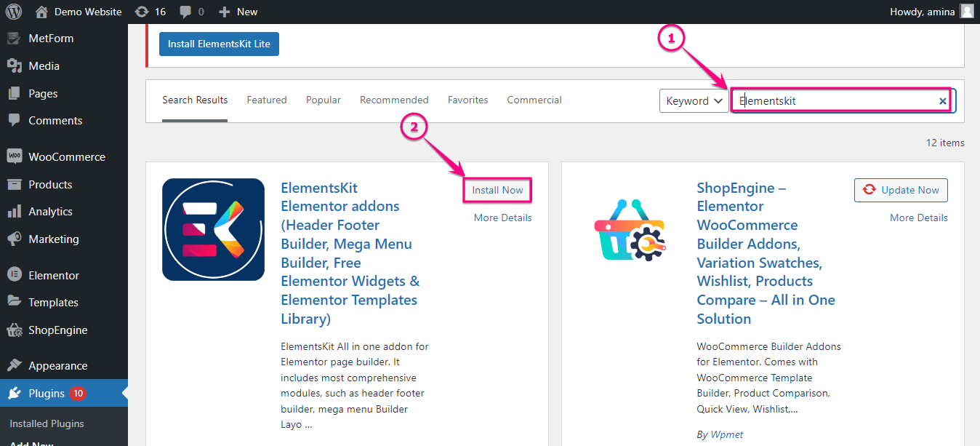The height and width of the screenshot is (446, 980).
Task: Click Install ElementsKit Lite button
Action: pyautogui.click(x=219, y=44)
